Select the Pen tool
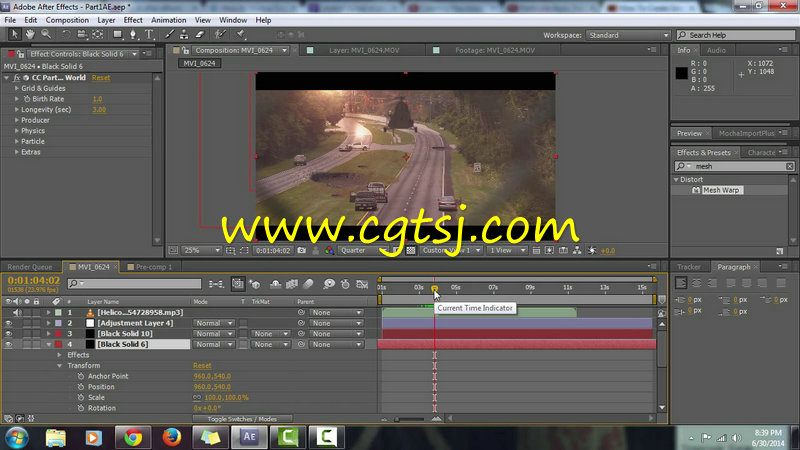The image size is (800, 450). pyautogui.click(x=133, y=34)
